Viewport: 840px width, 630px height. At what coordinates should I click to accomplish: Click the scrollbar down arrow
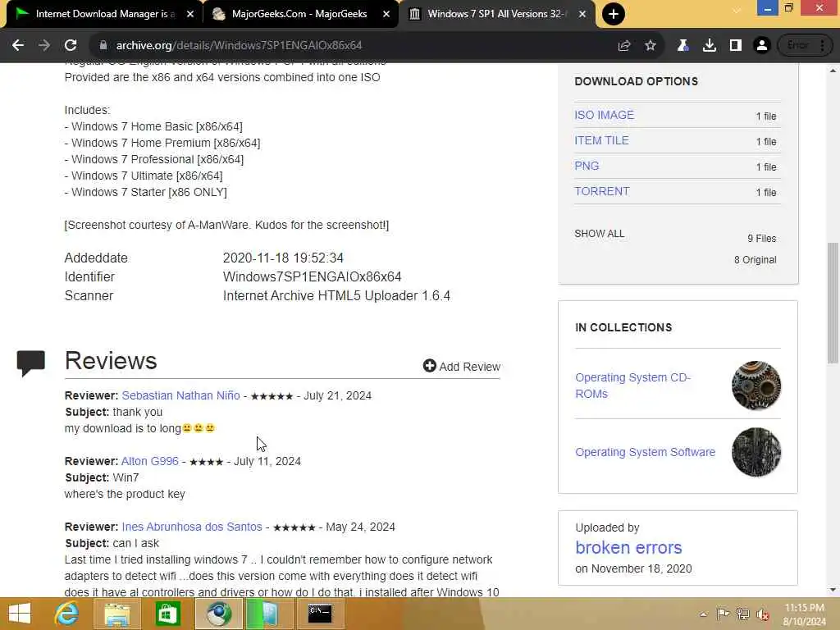pos(833,590)
